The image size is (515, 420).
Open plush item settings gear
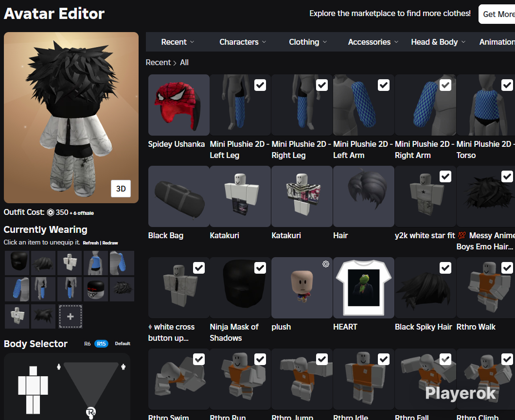(325, 264)
